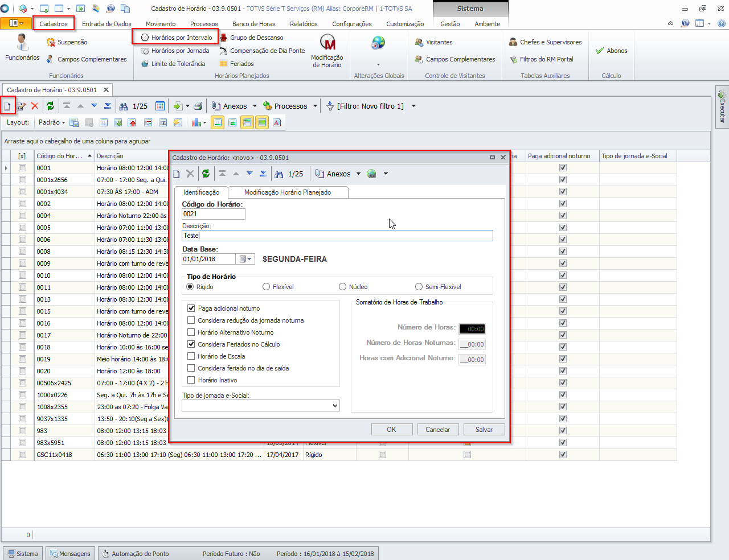Click Alterações Globais globe icon
Screen dimensions: 729x560
pos(378,43)
